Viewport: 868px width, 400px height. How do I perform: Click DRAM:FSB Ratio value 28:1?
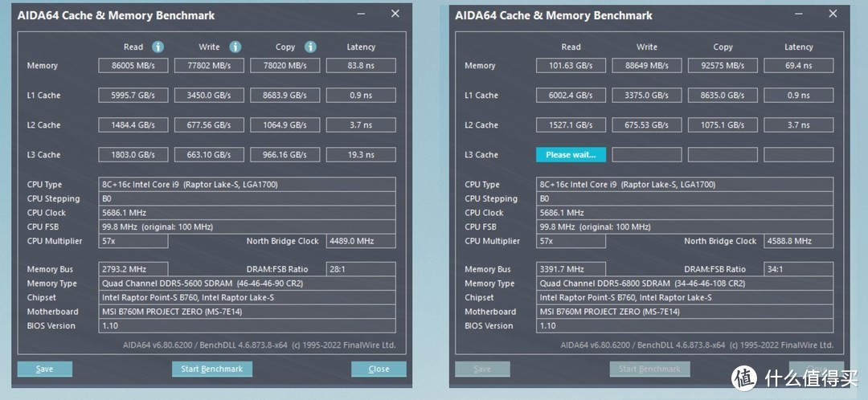361,269
